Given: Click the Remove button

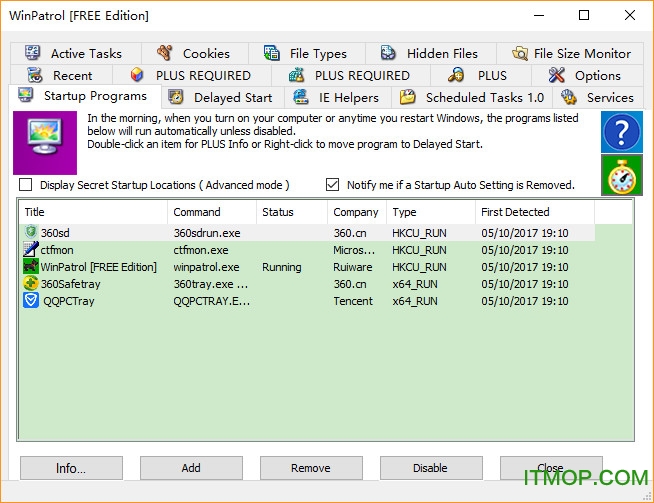Looking at the screenshot, I should (311, 468).
